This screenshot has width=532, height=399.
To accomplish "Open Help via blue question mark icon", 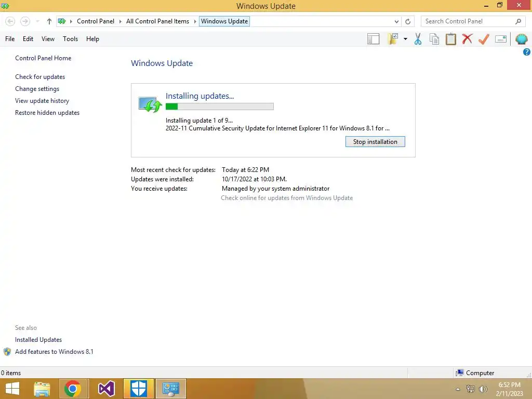I will (527, 52).
